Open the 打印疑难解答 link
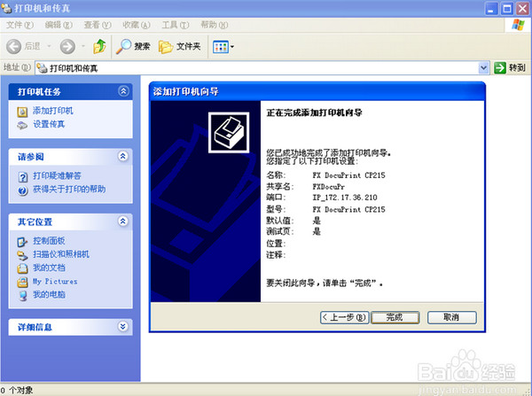 point(57,175)
